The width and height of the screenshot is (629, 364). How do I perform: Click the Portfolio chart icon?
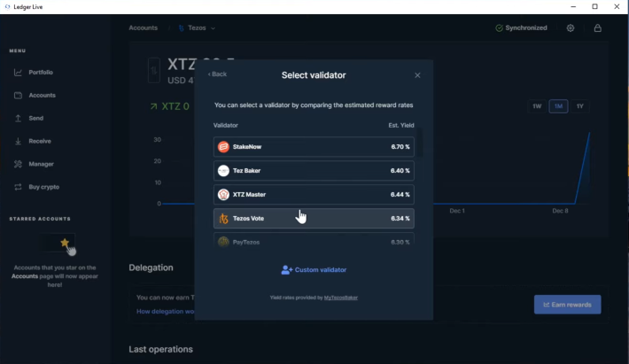18,73
